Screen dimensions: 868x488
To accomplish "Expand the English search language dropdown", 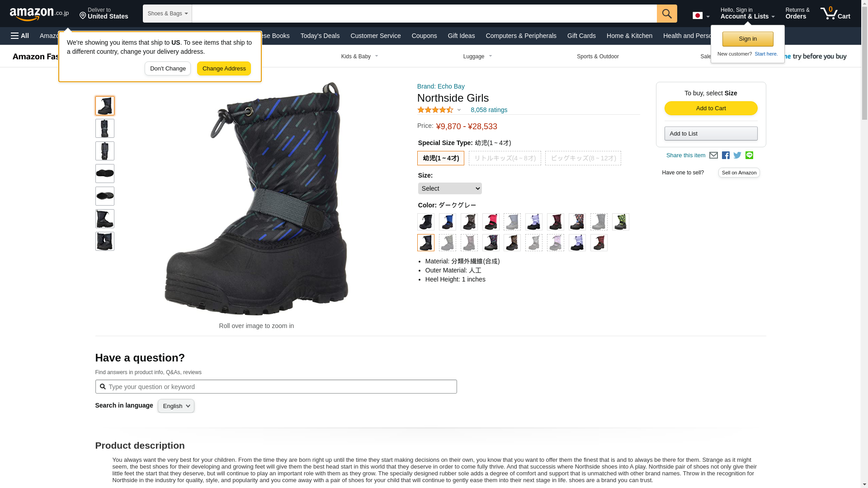I will coord(176,406).
